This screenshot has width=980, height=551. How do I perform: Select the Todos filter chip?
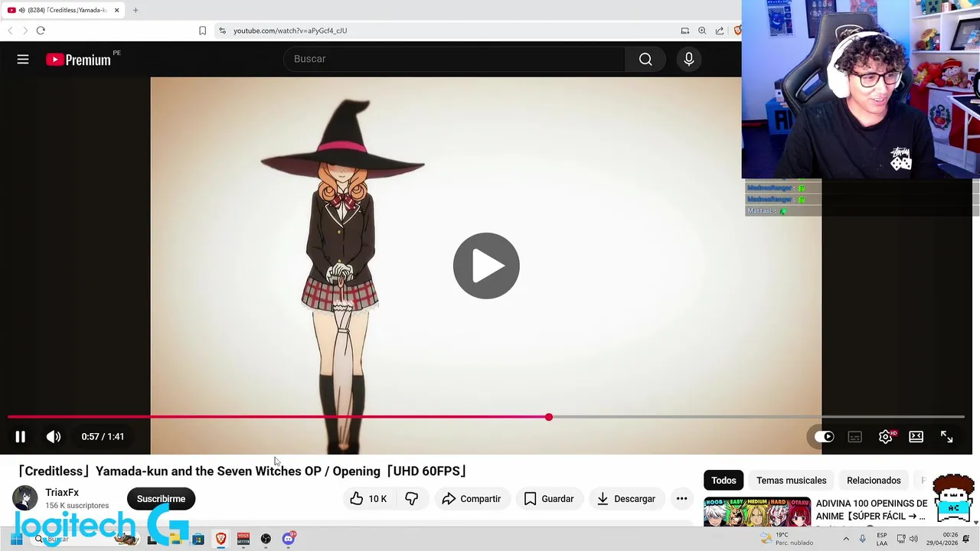pos(724,481)
